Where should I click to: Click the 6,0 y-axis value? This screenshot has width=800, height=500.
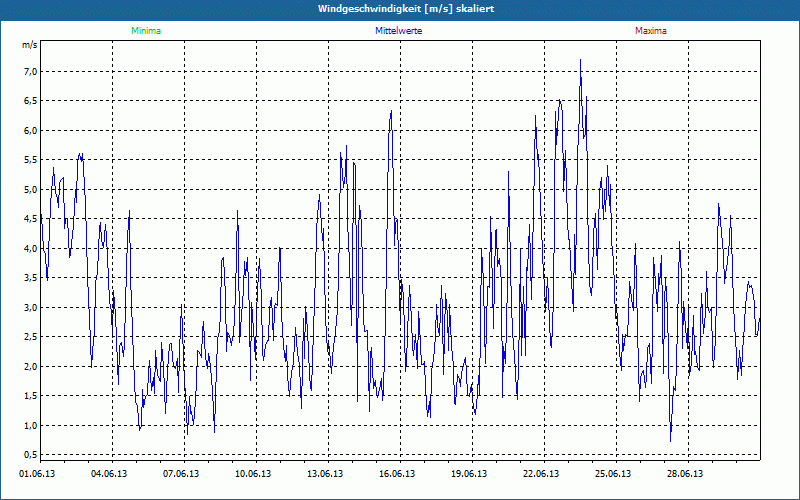tap(32, 131)
